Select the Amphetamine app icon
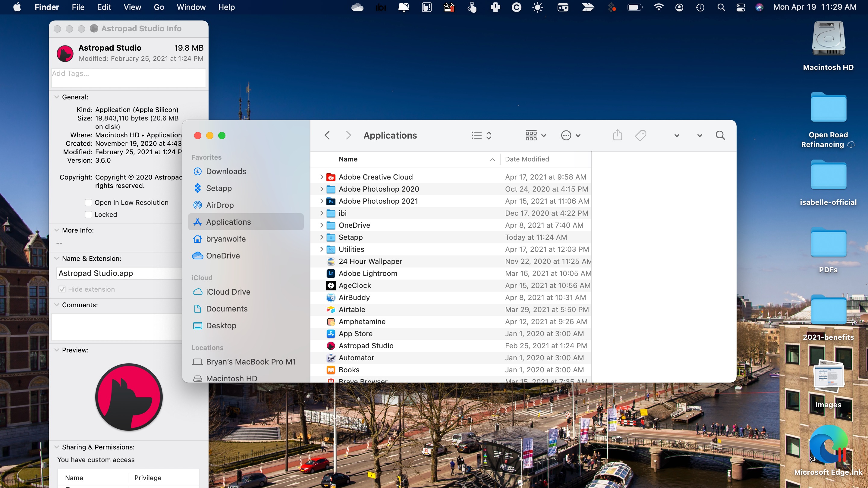The image size is (868, 488). coord(331,322)
